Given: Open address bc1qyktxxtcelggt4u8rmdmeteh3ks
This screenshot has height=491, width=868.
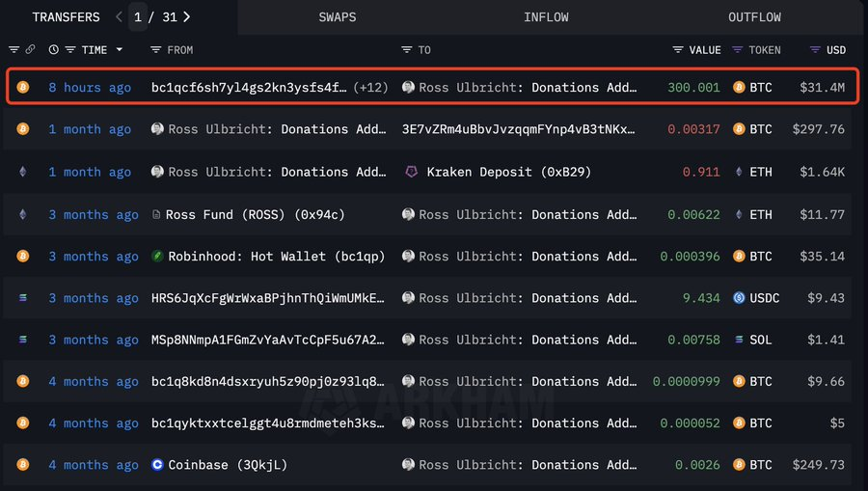Looking at the screenshot, I should pyautogui.click(x=268, y=423).
